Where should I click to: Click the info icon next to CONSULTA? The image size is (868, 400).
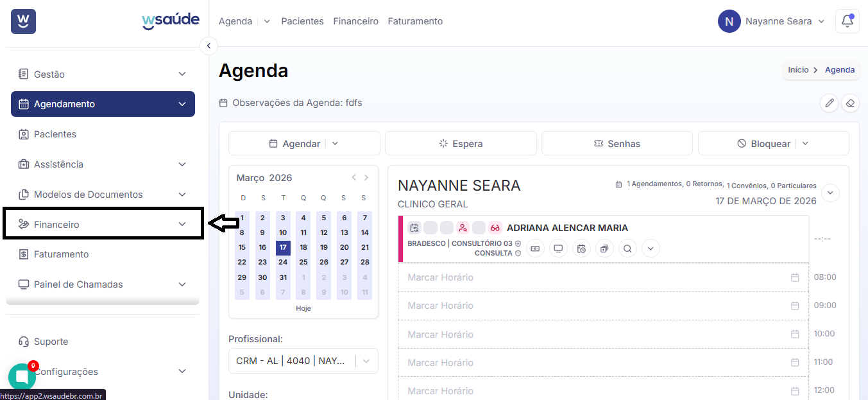(x=518, y=253)
